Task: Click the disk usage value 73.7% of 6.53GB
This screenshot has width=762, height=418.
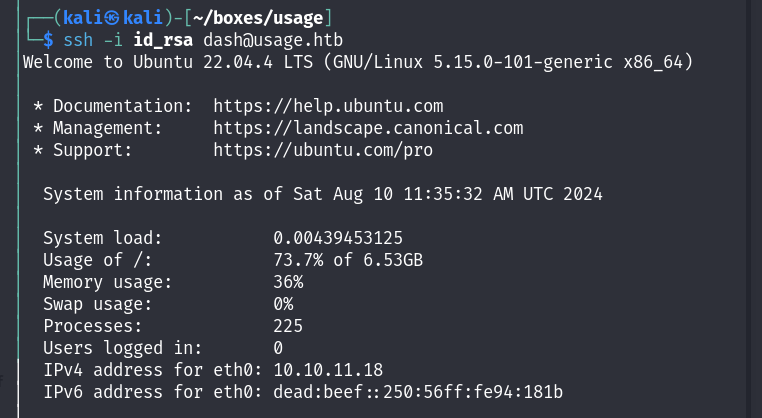Action: [x=348, y=260]
